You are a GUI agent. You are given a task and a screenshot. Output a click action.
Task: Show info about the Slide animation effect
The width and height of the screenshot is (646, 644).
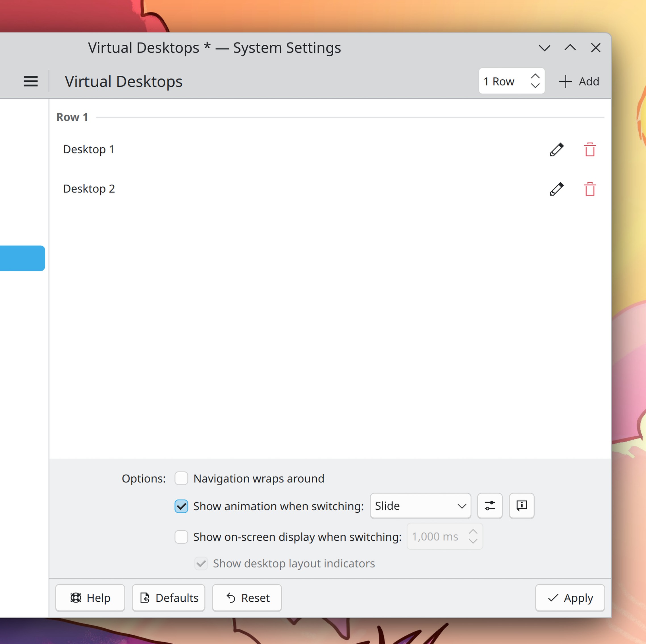pyautogui.click(x=521, y=506)
